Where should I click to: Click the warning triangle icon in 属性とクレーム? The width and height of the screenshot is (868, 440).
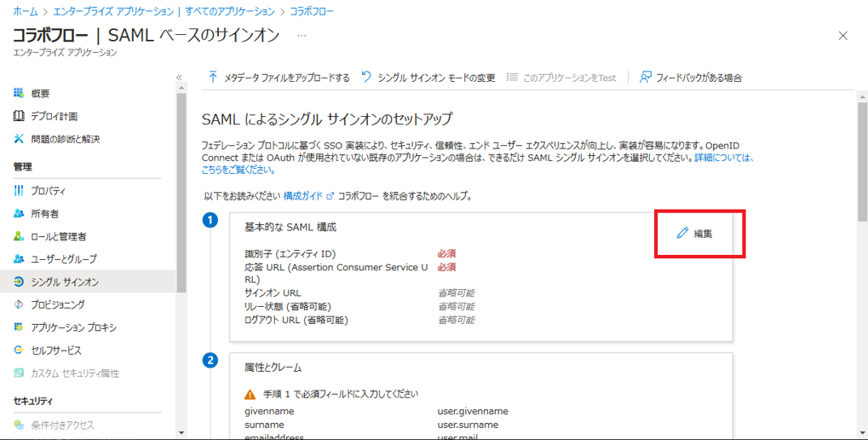[x=250, y=395]
